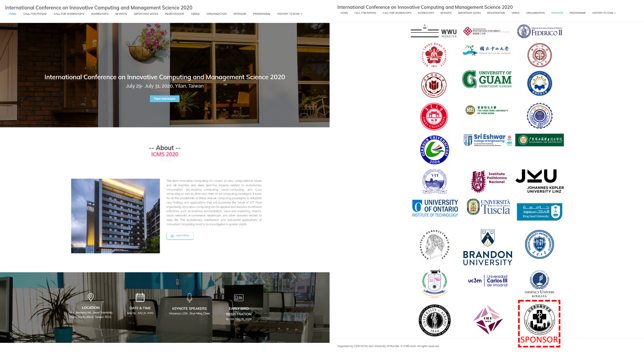Viewport: 644px width, 354px height.
Task: Click the Hang Seng University of Hong Kong logo
Action: pos(487,110)
